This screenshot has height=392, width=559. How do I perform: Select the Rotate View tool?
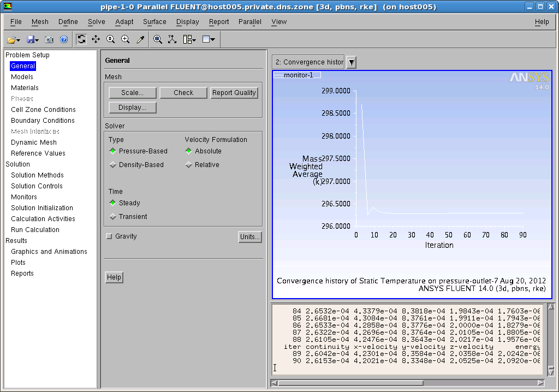[81, 39]
